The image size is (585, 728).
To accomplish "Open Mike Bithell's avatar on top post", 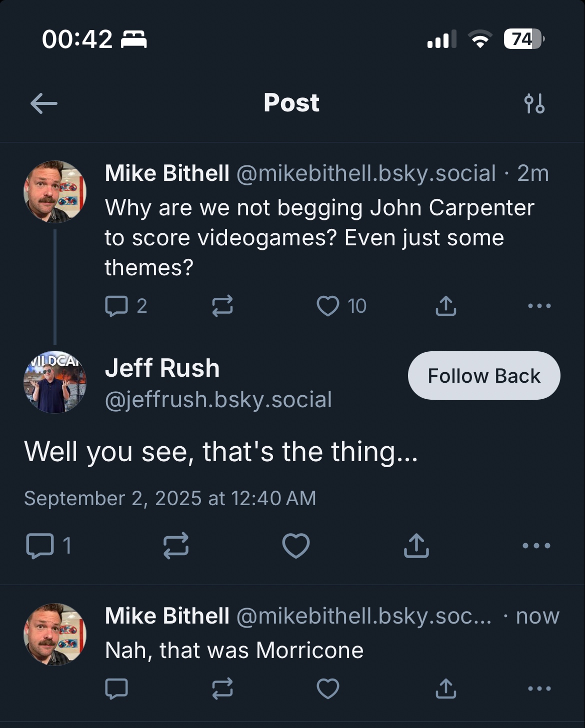I will tap(55, 191).
